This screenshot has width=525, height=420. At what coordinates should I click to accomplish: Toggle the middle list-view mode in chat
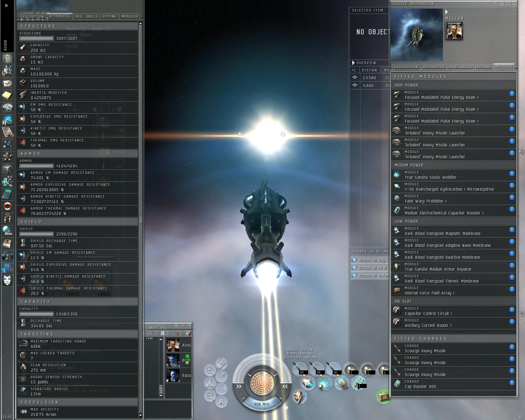click(162, 333)
